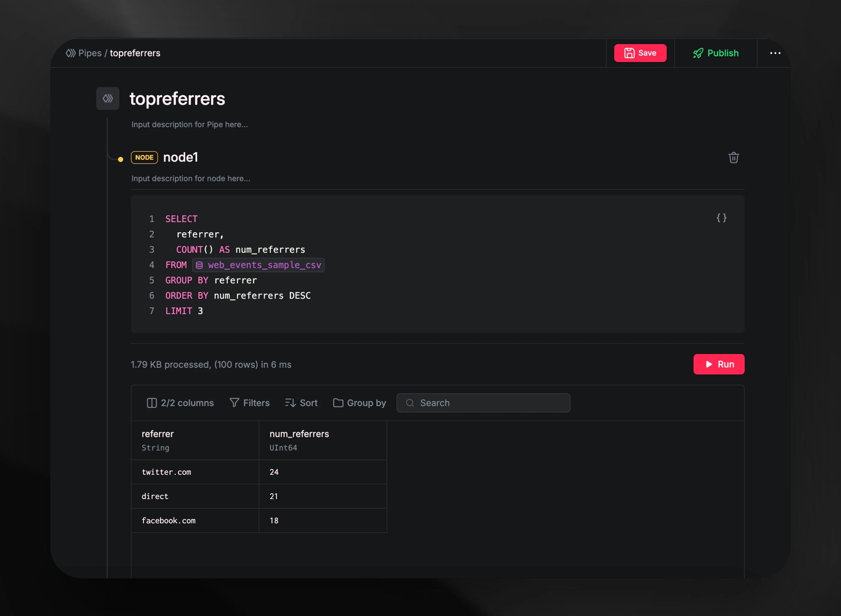The width and height of the screenshot is (841, 616).
Task: Open the Filters menu
Action: (x=250, y=403)
